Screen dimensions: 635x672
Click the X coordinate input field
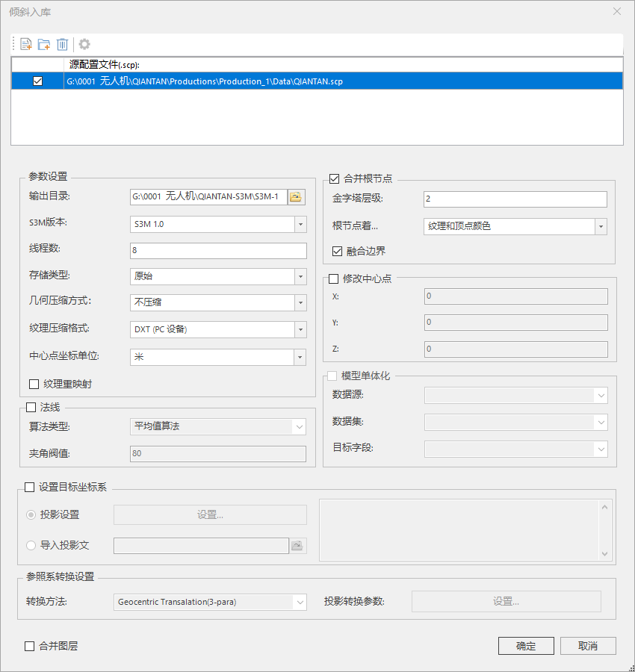click(516, 296)
